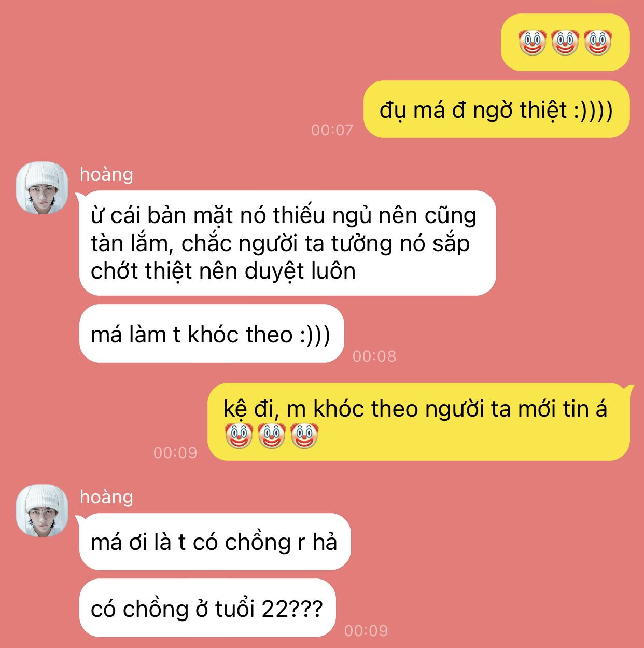644x648 pixels.
Task: Click second clown emoji under "kệ đi" text
Action: tap(272, 435)
